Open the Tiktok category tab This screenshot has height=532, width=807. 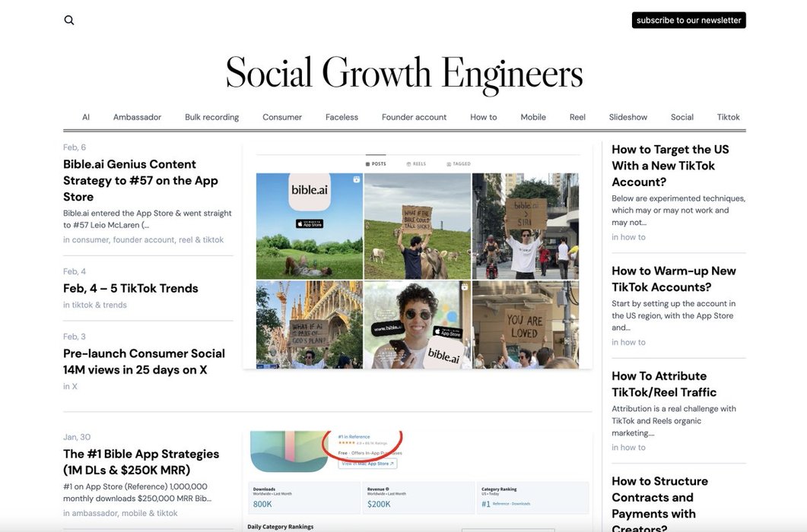pyautogui.click(x=728, y=117)
